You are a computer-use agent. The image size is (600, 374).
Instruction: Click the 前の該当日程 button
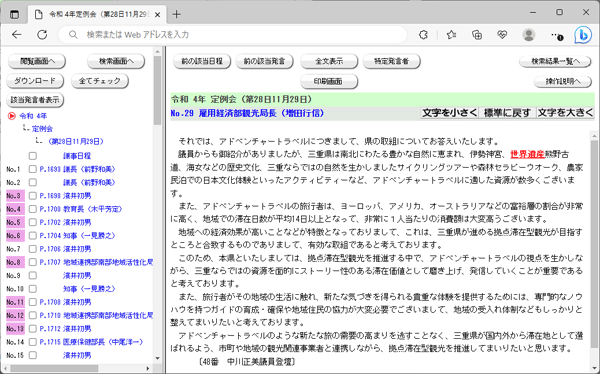(202, 61)
